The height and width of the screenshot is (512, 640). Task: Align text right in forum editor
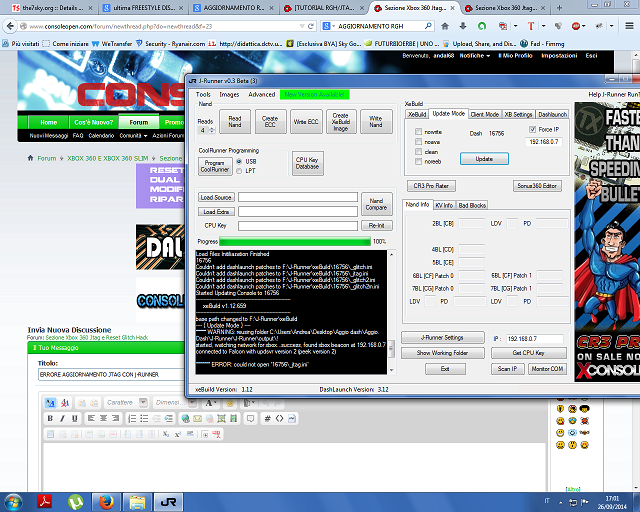click(116, 419)
